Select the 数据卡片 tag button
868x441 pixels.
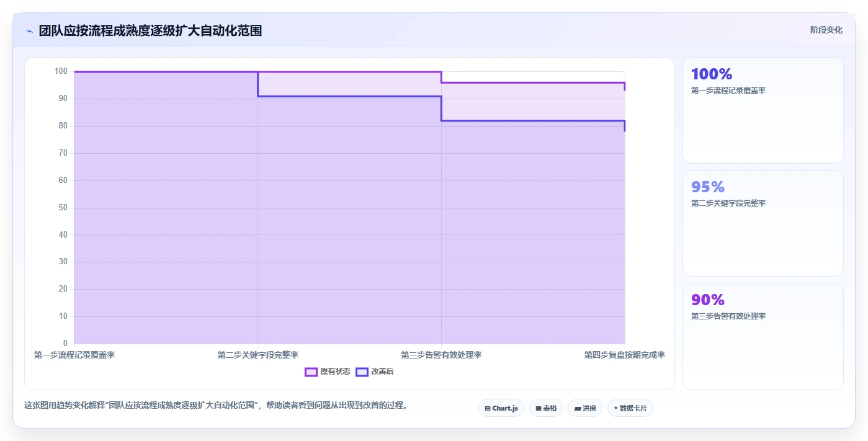(x=630, y=408)
